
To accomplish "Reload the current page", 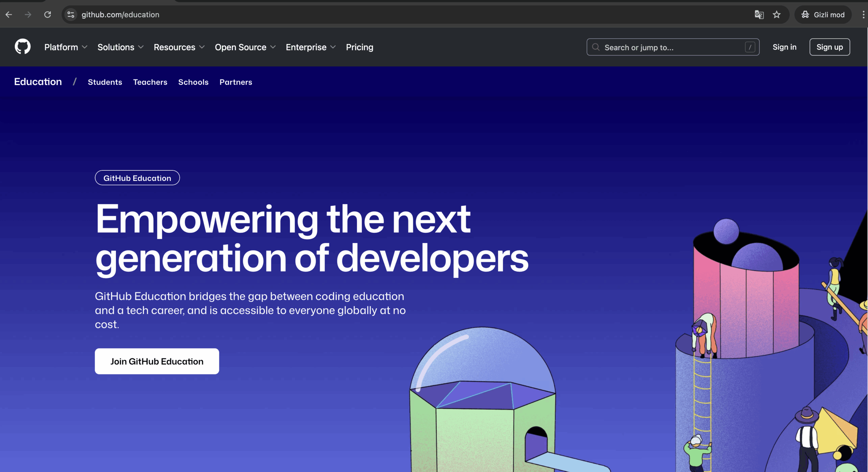I will click(47, 15).
